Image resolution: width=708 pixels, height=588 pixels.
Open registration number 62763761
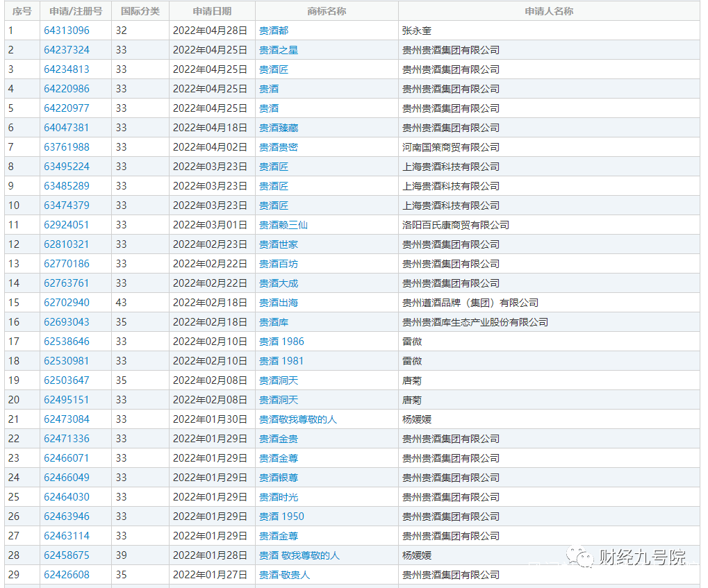coord(67,283)
